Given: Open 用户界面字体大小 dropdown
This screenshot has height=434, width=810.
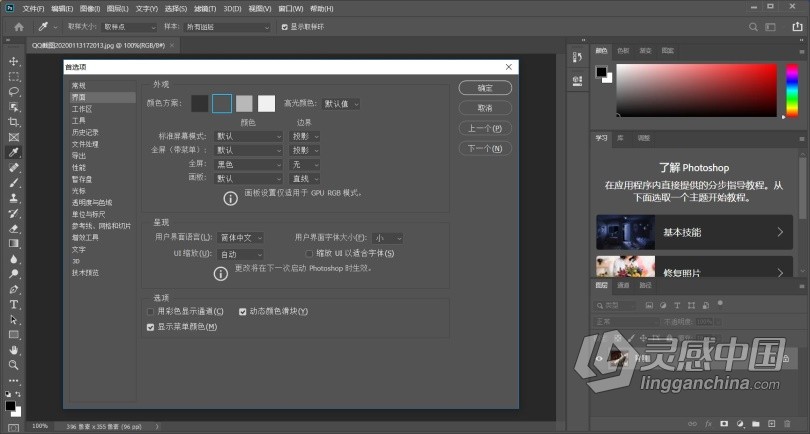Looking at the screenshot, I should coord(387,238).
